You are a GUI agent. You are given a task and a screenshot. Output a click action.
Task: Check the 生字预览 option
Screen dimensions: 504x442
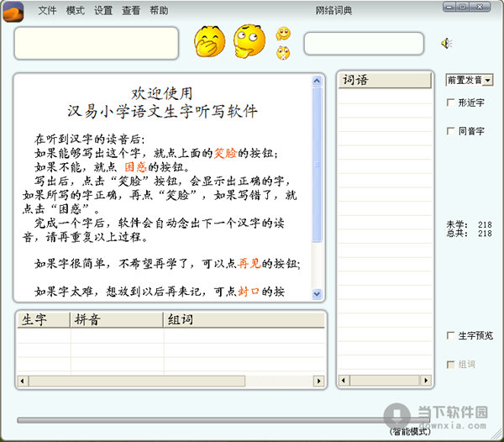(451, 336)
